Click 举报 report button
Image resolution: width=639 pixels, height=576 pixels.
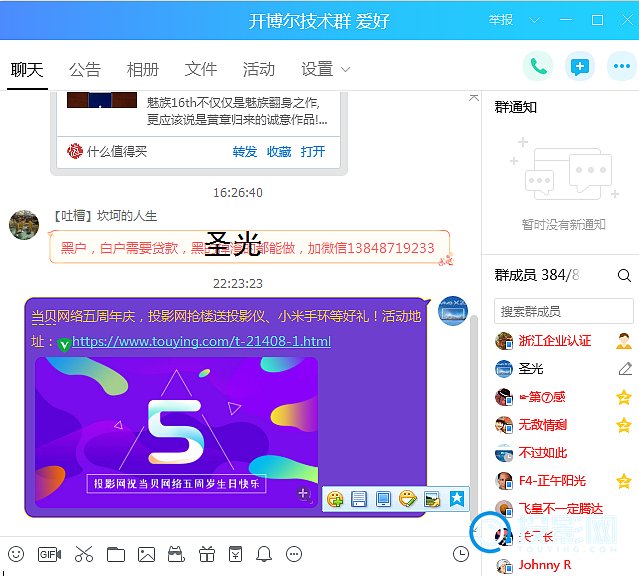[x=500, y=20]
